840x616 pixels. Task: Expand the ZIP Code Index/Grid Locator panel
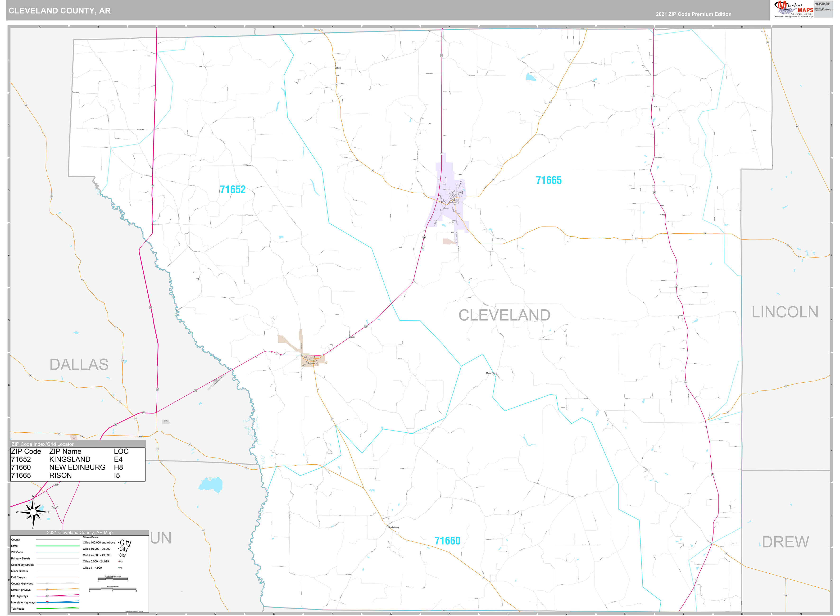click(43, 444)
